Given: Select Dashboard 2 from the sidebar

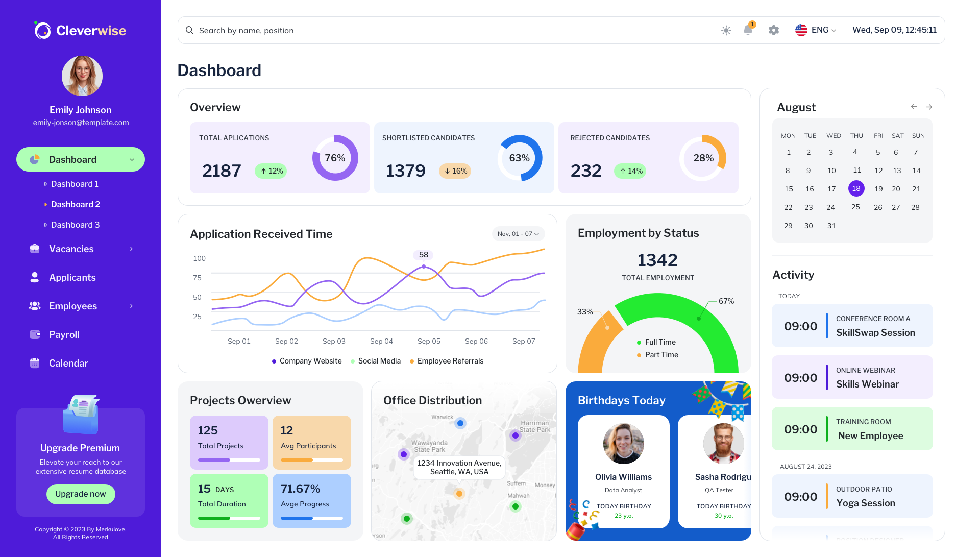Looking at the screenshot, I should pos(75,204).
